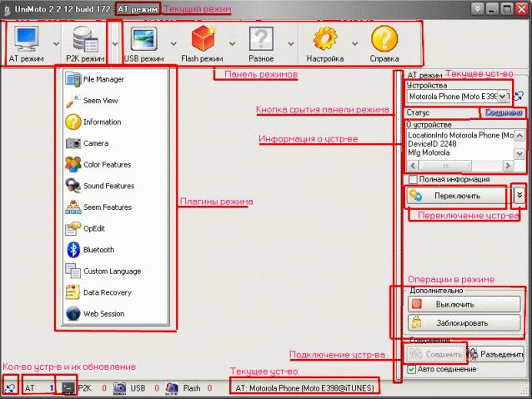
Task: Select LocationInfo Motorola Phone line
Action: pyautogui.click(x=460, y=135)
